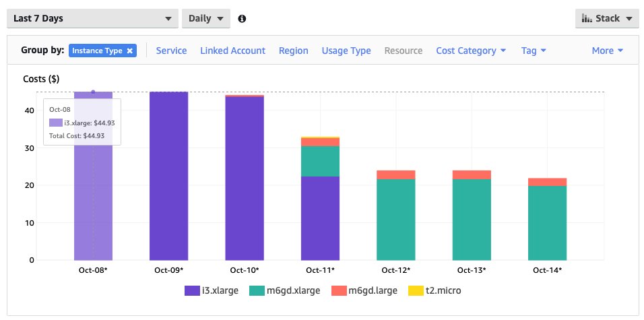Viewport: 644px width, 320px height.
Task: Click the bar chart icon on Stack
Action: 587,19
